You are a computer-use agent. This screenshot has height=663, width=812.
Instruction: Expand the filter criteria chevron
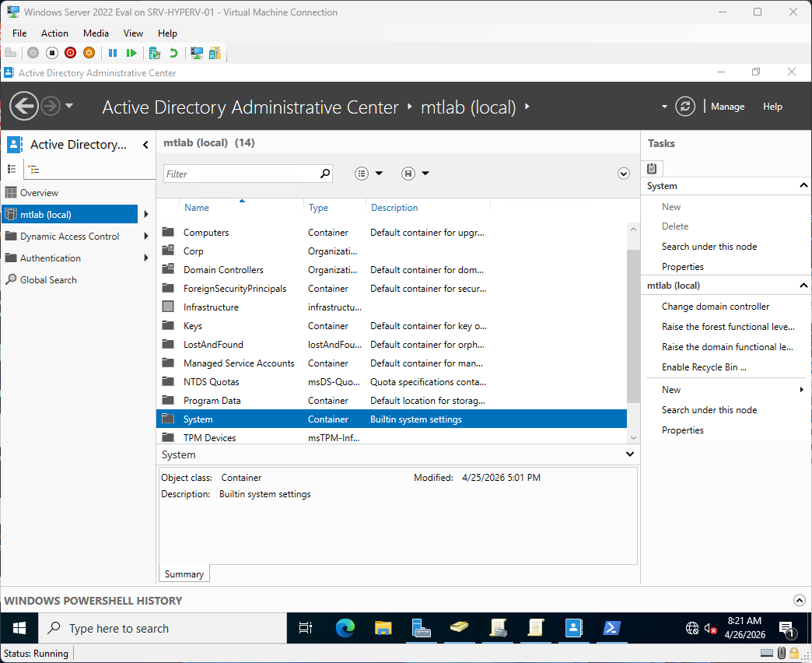(x=624, y=174)
